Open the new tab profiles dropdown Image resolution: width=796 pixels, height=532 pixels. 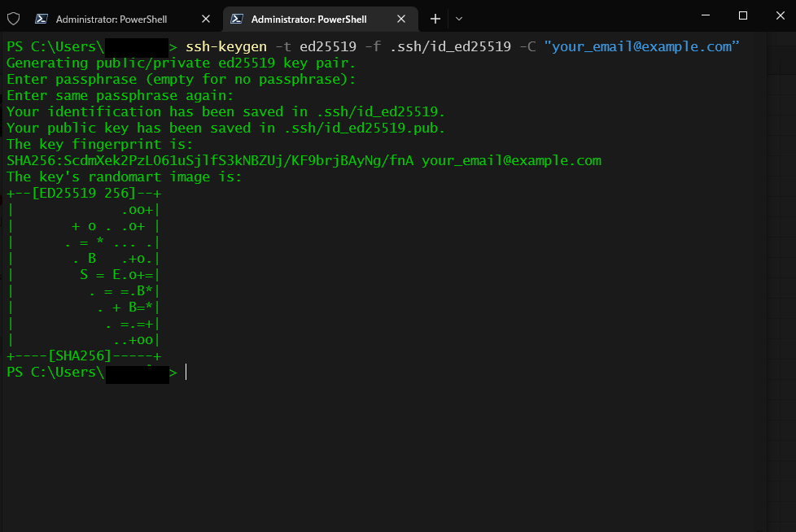pos(459,19)
